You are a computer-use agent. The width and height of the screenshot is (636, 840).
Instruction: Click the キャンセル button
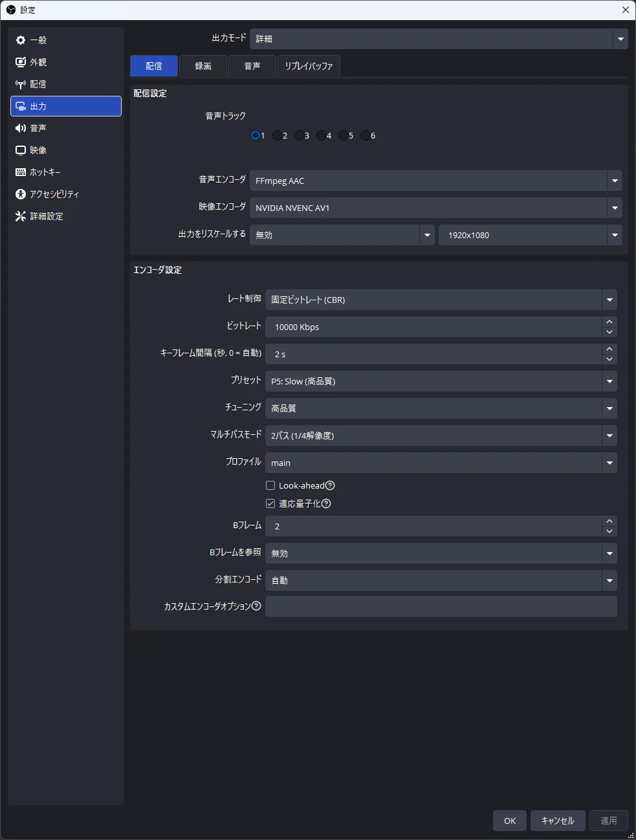557,821
